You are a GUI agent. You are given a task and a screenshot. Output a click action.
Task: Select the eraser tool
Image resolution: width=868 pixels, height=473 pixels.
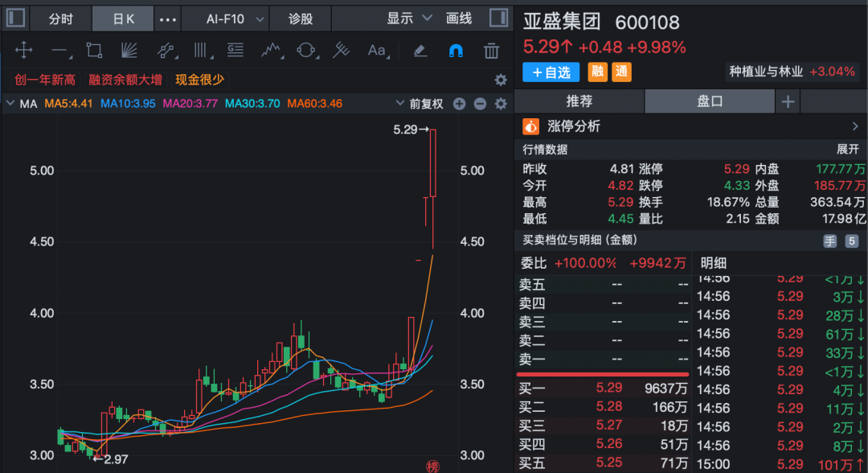click(420, 51)
